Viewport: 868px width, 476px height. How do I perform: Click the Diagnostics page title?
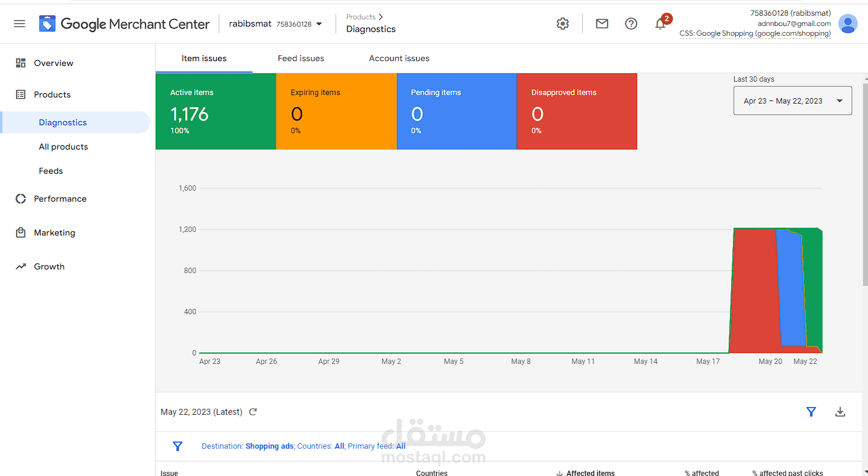(371, 29)
